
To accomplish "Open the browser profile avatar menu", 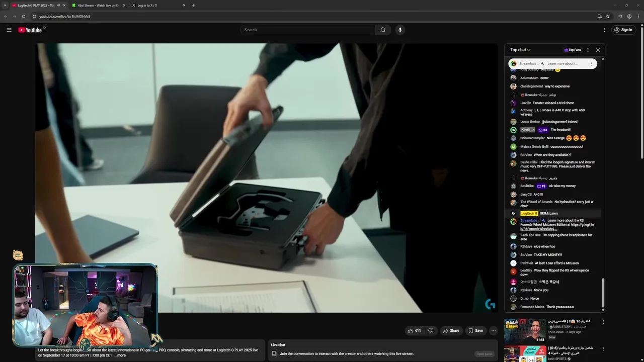I will pyautogui.click(x=629, y=16).
